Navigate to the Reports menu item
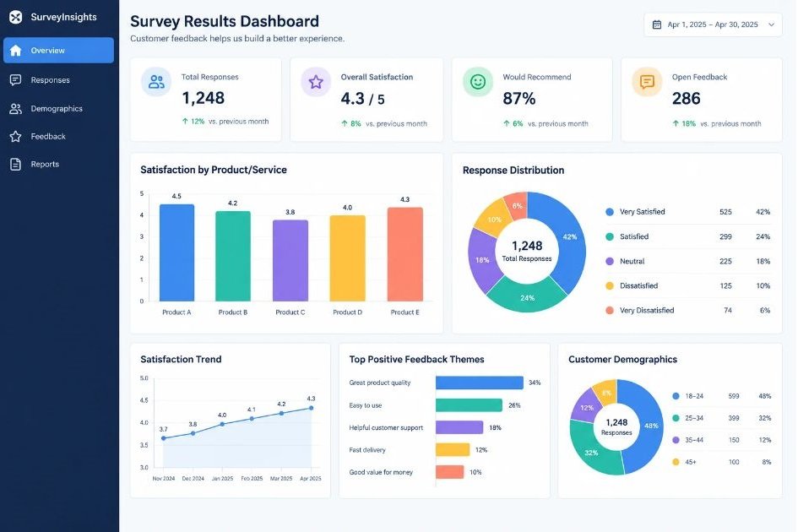The width and height of the screenshot is (798, 532). tap(58, 164)
